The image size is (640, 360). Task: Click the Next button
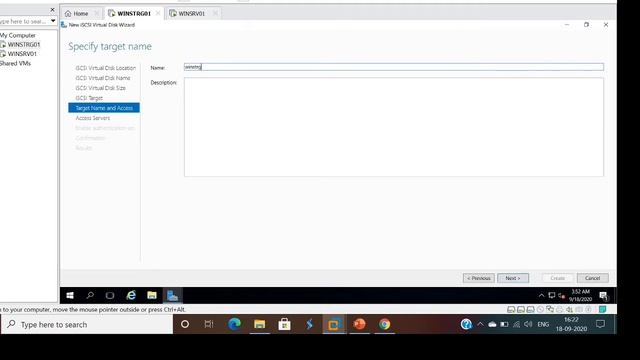point(513,278)
